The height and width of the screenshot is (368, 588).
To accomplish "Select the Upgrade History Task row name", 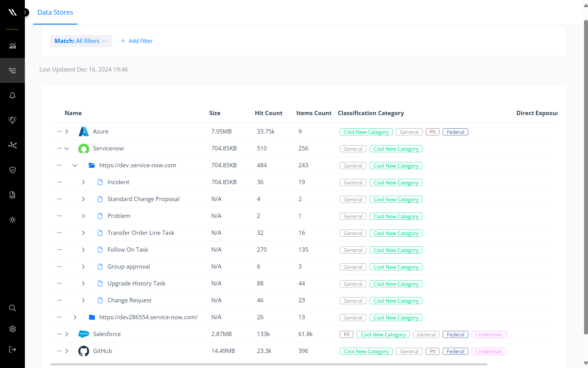I will [136, 283].
